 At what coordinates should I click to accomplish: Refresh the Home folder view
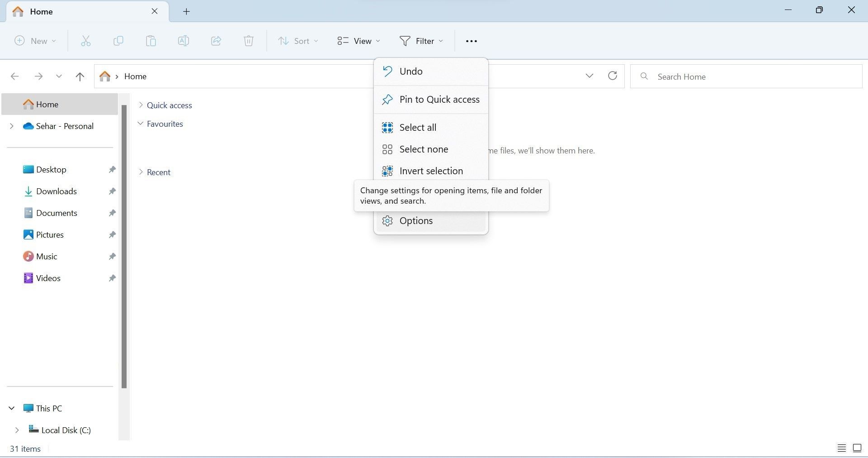click(x=613, y=76)
